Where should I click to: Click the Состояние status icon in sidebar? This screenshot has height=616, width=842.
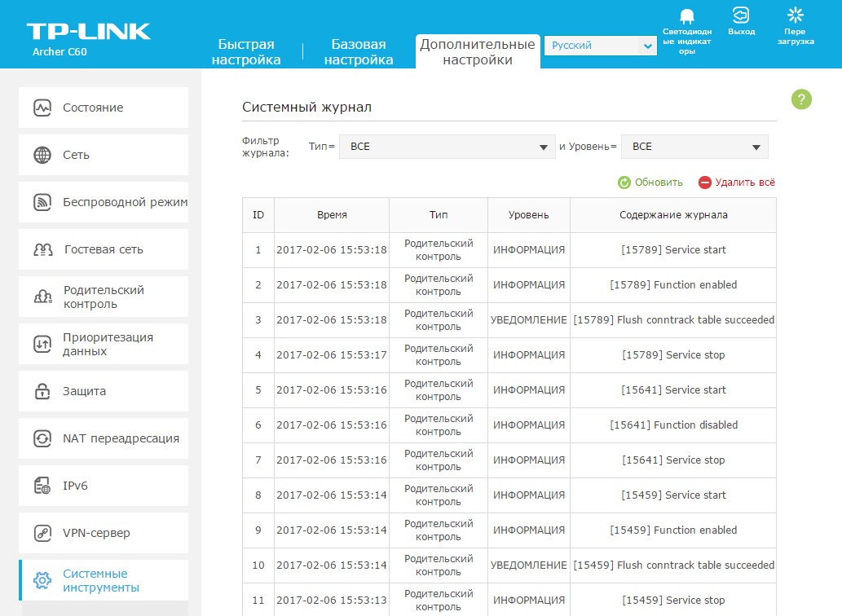[42, 108]
